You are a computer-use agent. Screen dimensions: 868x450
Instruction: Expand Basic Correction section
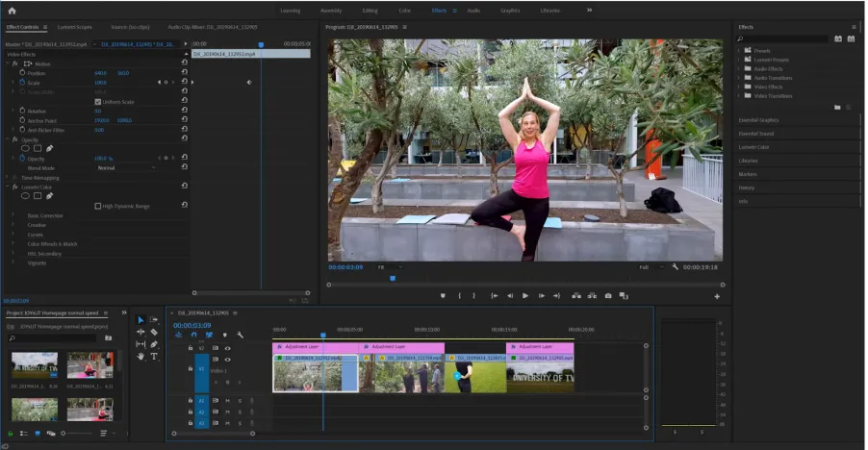13,215
